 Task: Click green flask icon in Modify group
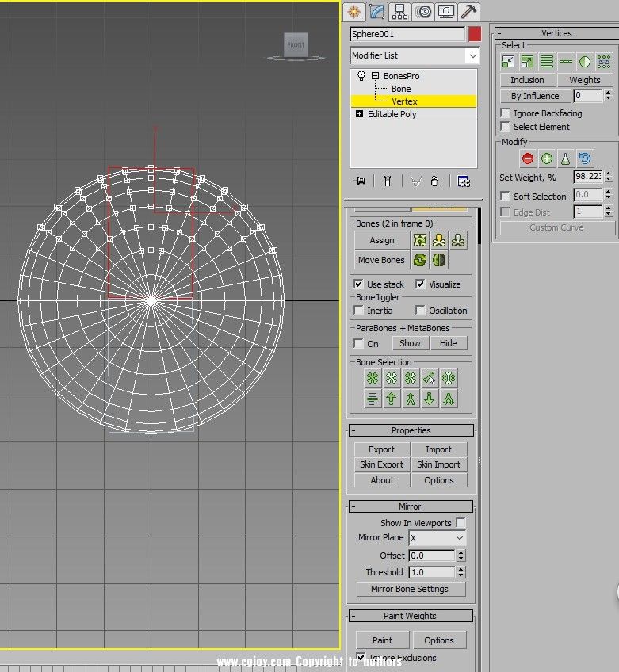click(x=565, y=158)
